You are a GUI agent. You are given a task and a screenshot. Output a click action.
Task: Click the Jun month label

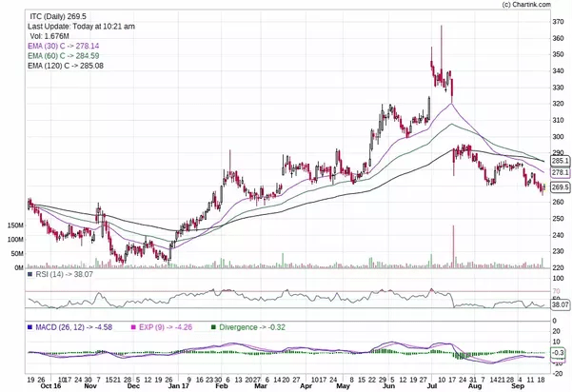388,386
